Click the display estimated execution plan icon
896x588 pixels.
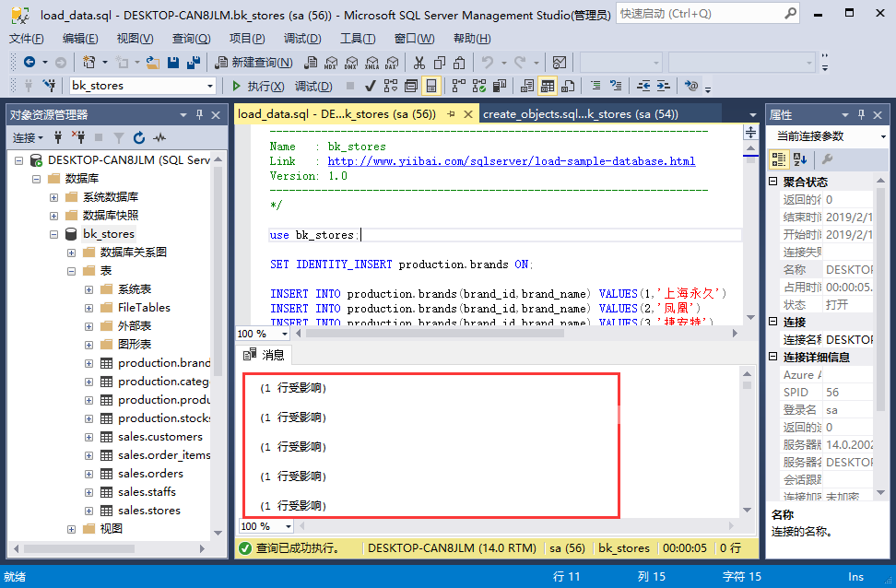pyautogui.click(x=391, y=86)
